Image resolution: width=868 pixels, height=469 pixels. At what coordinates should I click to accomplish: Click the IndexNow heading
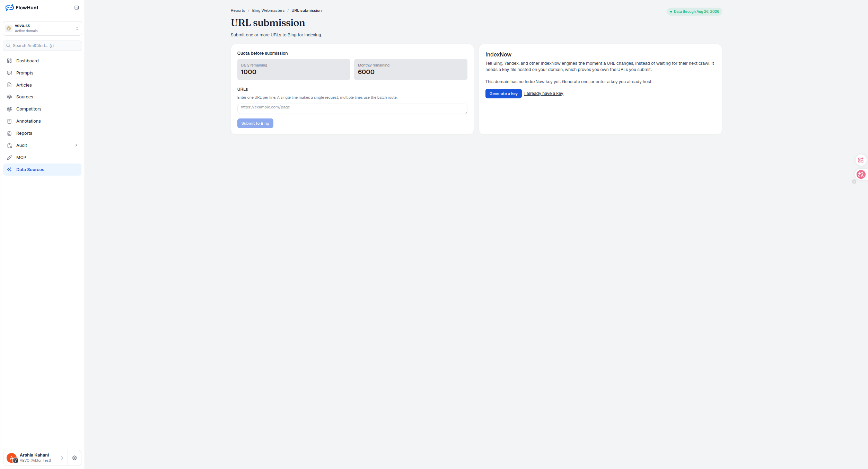coord(498,54)
